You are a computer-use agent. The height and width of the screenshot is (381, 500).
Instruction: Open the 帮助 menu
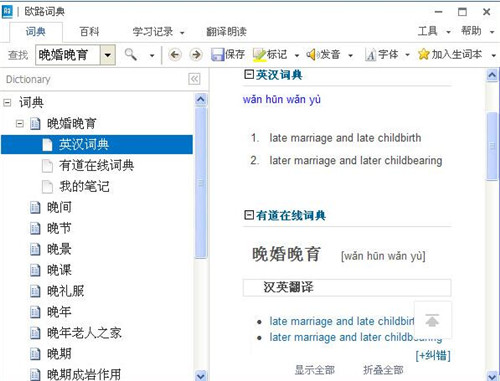[477, 31]
